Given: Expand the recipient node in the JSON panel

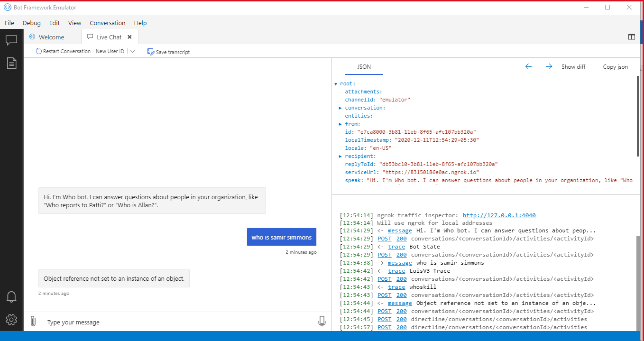Looking at the screenshot, I should [340, 156].
